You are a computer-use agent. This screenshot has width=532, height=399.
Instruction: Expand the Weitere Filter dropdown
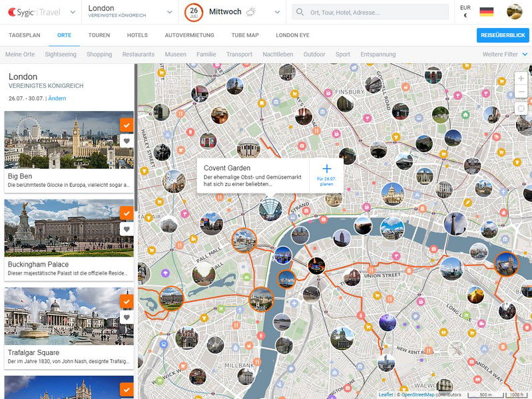[505, 55]
